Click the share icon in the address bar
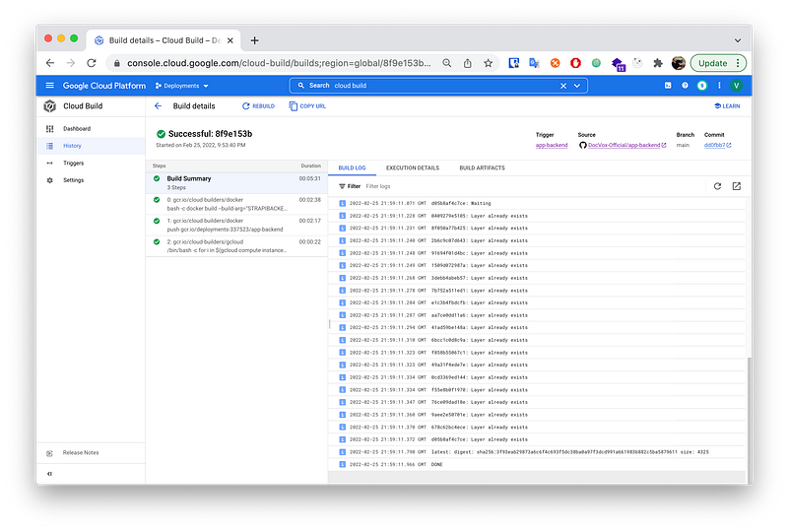The width and height of the screenshot is (788, 532). [x=467, y=63]
